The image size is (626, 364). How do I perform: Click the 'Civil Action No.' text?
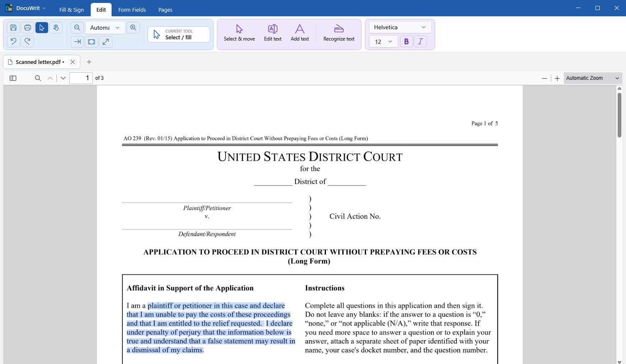coord(355,216)
